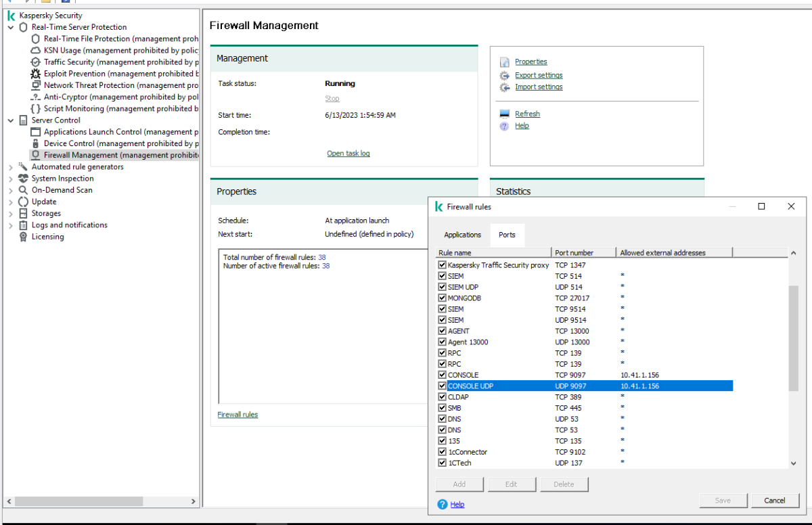Screen dimensions: 812x525
Task: Disable the 1cConnector rule checkbox
Action: [443, 452]
